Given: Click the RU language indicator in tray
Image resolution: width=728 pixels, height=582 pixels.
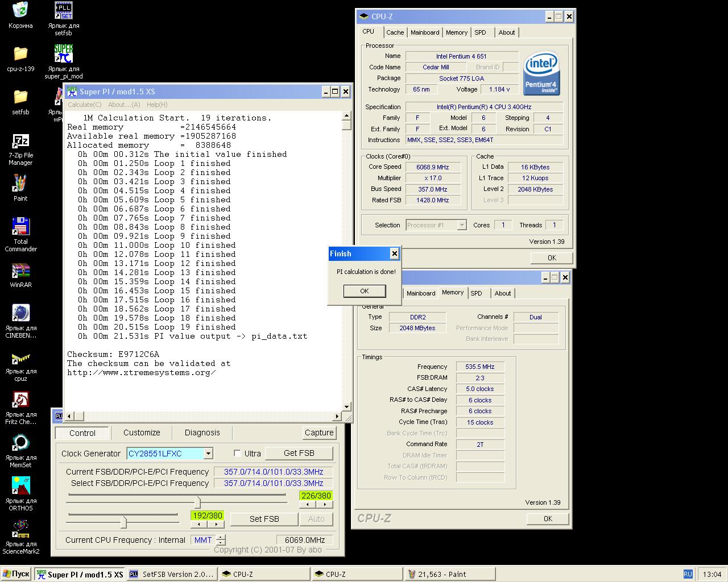Looking at the screenshot, I should (688, 574).
